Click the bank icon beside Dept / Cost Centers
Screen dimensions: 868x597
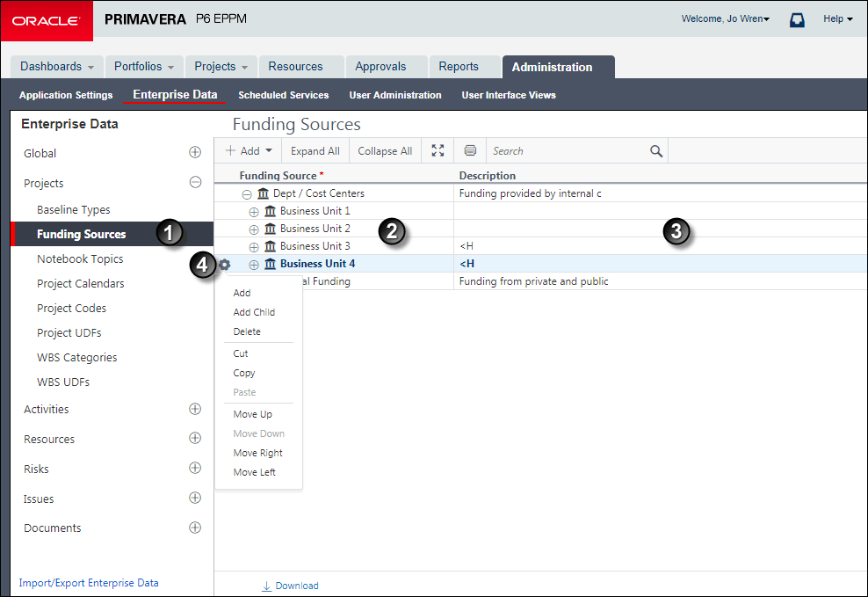[x=263, y=193]
